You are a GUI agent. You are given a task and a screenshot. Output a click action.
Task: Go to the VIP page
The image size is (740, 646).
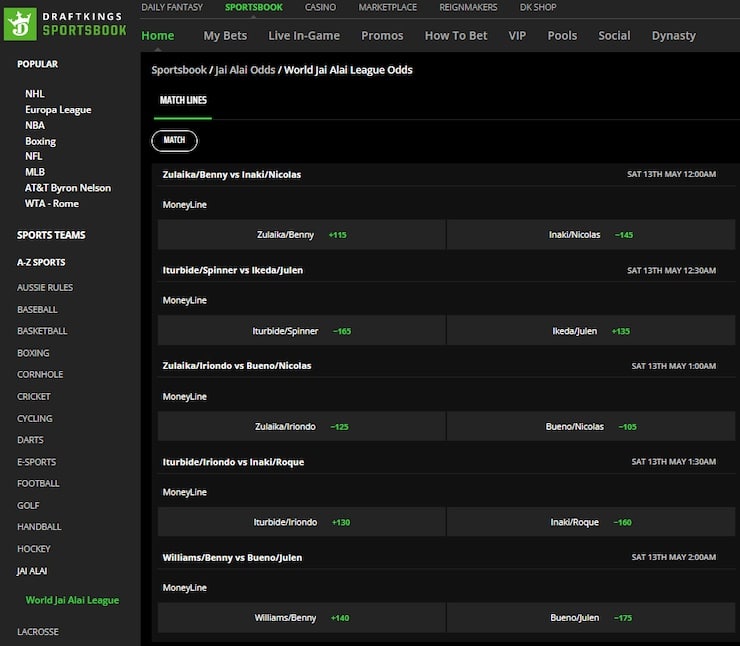pos(517,36)
